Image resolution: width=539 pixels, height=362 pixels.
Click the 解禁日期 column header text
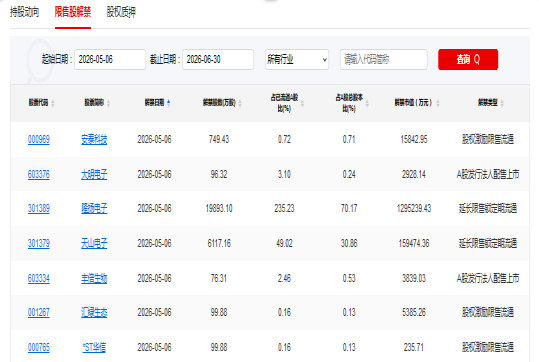point(154,103)
